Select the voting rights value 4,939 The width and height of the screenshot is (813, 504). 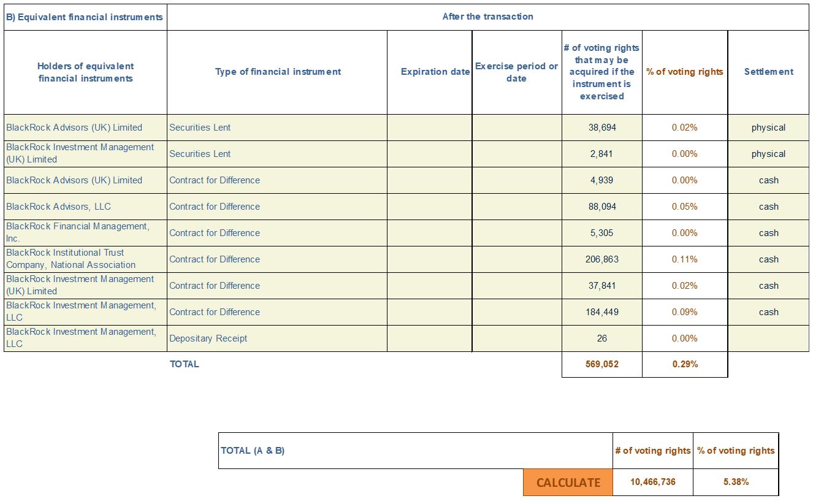coord(602,180)
